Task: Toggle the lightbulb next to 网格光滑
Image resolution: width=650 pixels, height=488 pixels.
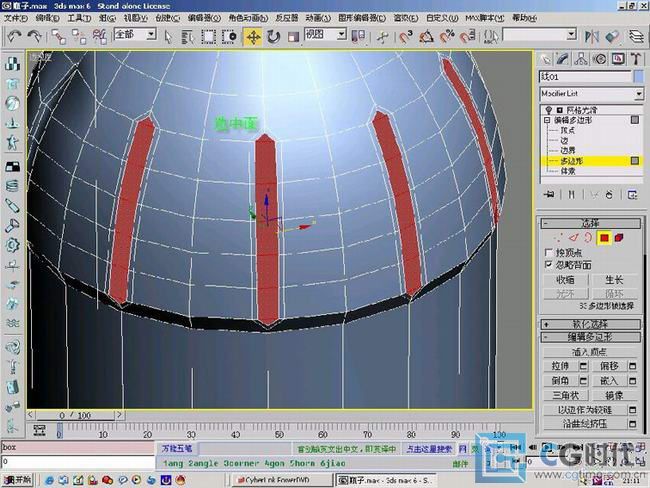Action: point(548,110)
